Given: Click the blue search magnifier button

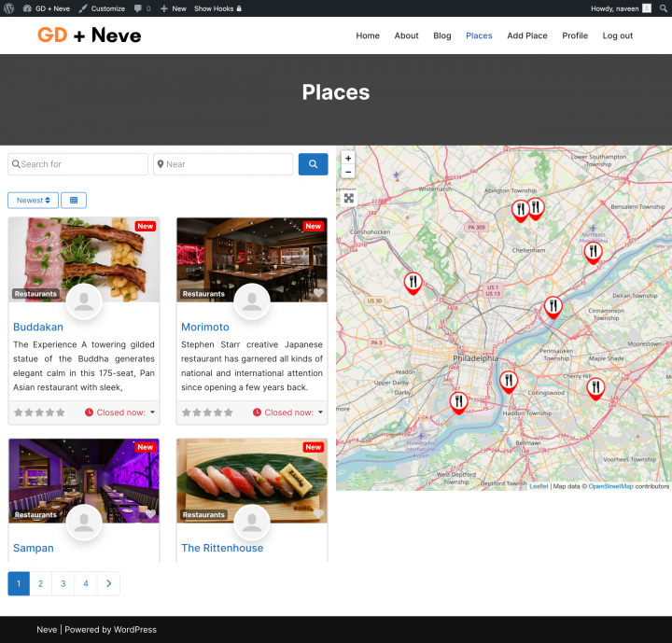Looking at the screenshot, I should [x=313, y=164].
